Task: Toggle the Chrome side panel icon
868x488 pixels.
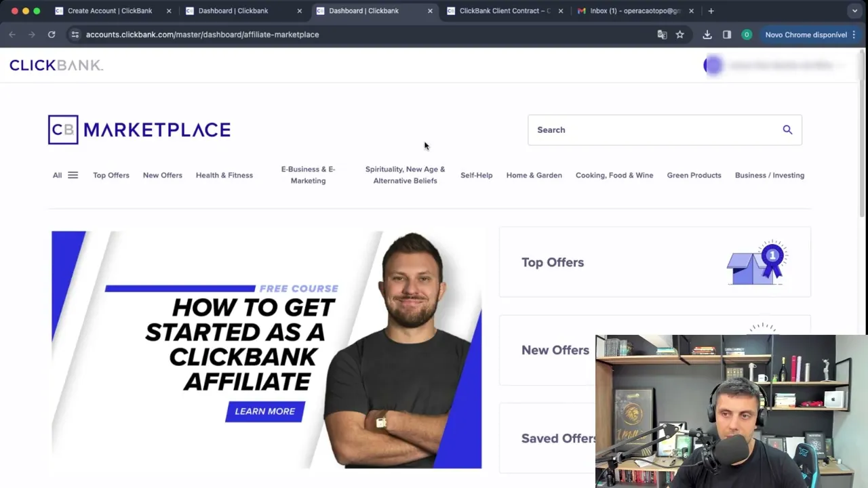Action: coord(727,35)
